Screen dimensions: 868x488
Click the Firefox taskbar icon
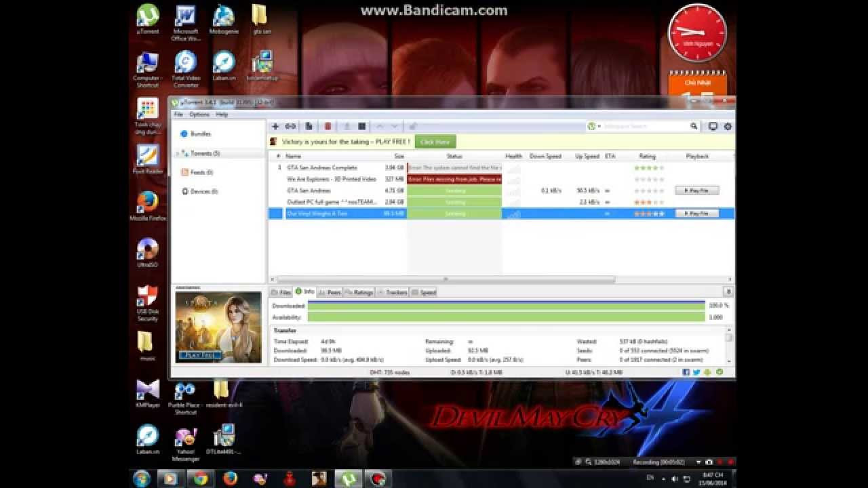(231, 479)
